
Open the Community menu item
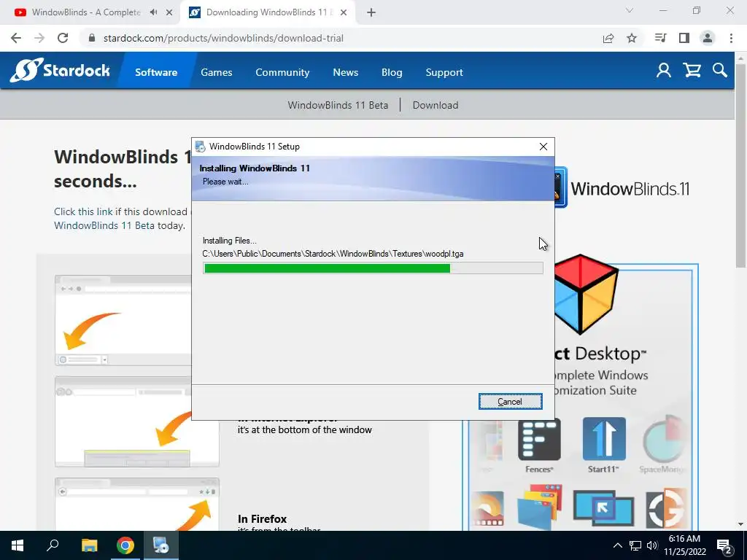(x=282, y=72)
